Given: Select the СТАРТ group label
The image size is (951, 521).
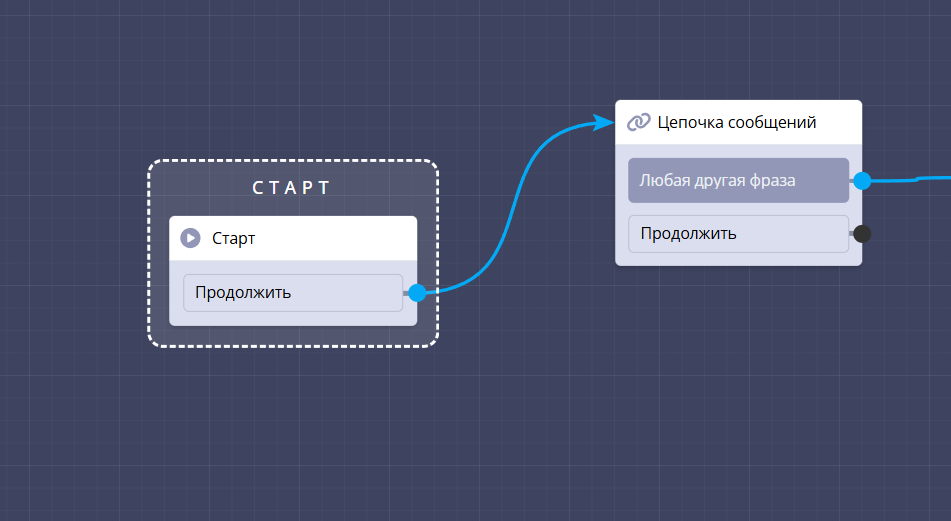Looking at the screenshot, I should click(292, 187).
